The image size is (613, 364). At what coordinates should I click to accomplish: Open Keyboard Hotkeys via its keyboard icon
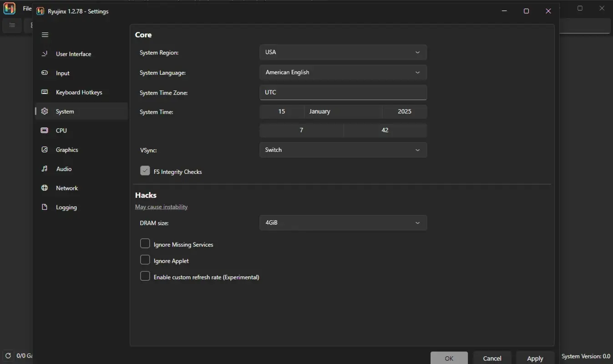(44, 92)
